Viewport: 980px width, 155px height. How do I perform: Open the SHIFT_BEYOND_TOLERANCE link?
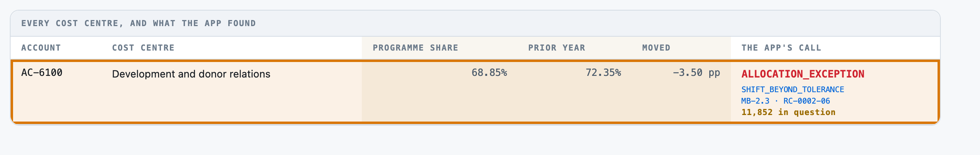(x=793, y=89)
